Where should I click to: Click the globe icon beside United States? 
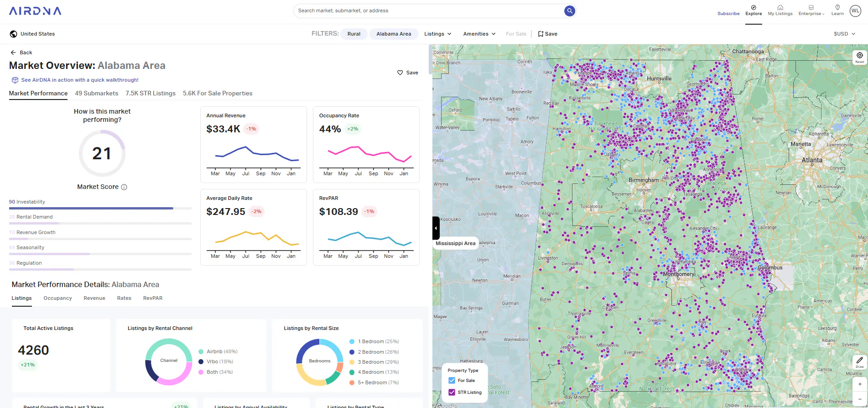coord(13,34)
